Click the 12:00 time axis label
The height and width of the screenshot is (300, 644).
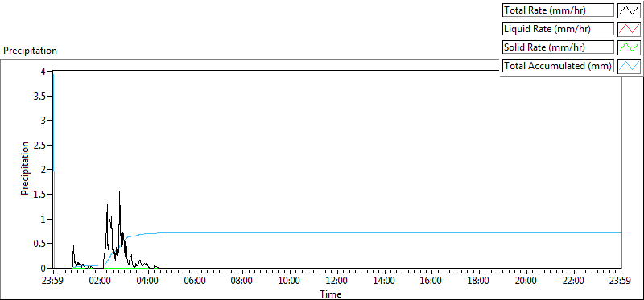point(337,282)
